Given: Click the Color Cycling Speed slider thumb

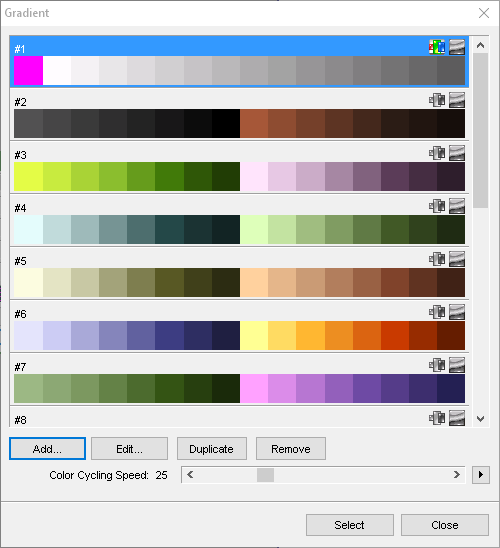Looking at the screenshot, I should pos(265,475).
